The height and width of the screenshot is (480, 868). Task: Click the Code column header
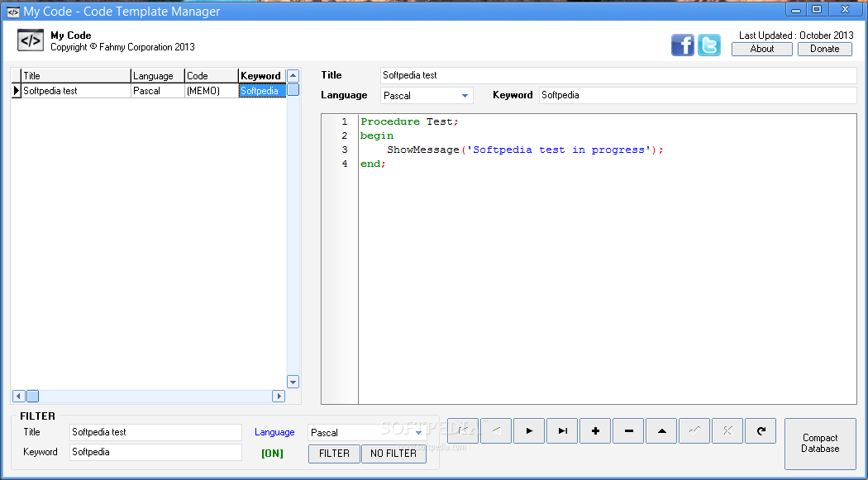pos(212,76)
